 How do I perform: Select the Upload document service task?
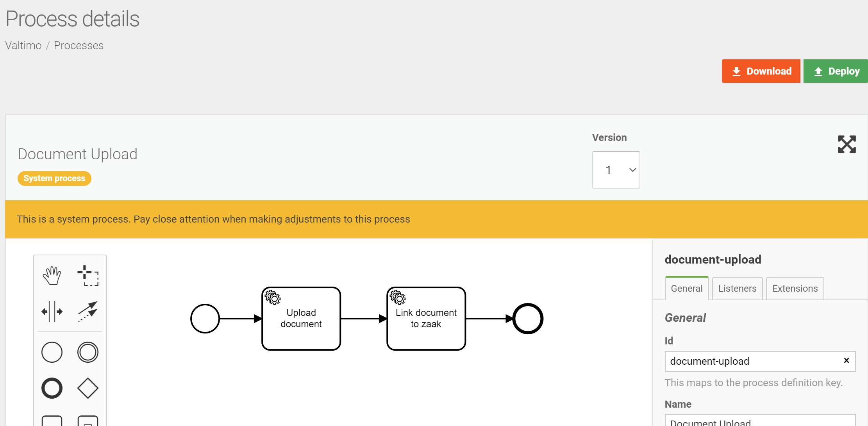click(301, 319)
